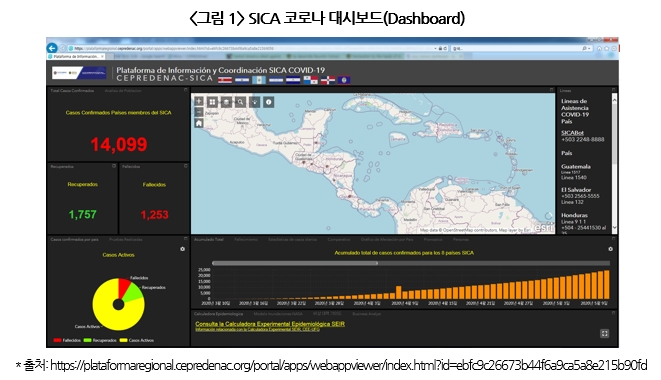The width and height of the screenshot is (661, 380).
Task: Click the tallest rightmost orange bar
Action: click(607, 285)
